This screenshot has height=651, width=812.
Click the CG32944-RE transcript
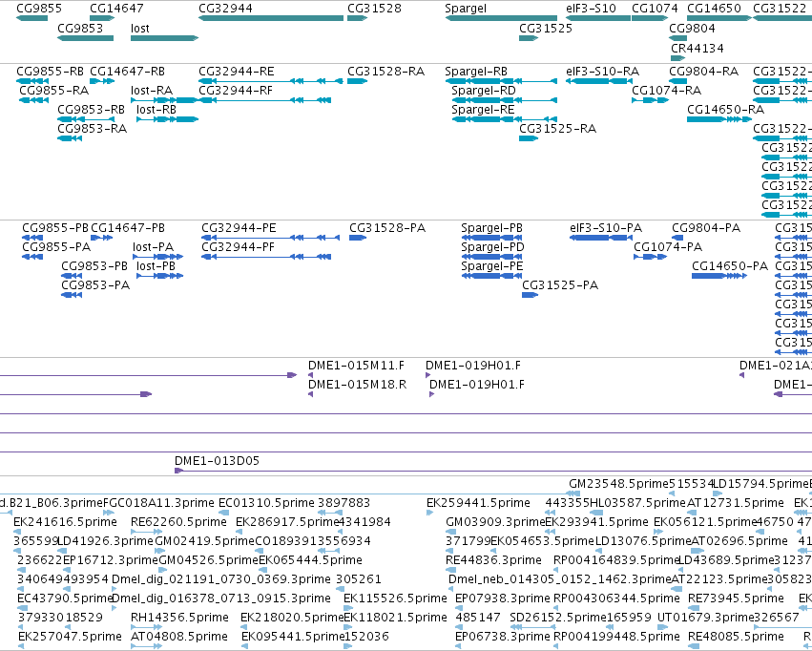[x=271, y=81]
